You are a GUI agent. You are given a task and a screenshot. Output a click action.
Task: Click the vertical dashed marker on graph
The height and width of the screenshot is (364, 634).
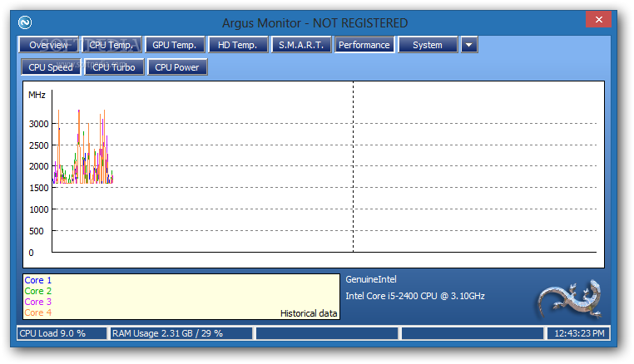[353, 166]
